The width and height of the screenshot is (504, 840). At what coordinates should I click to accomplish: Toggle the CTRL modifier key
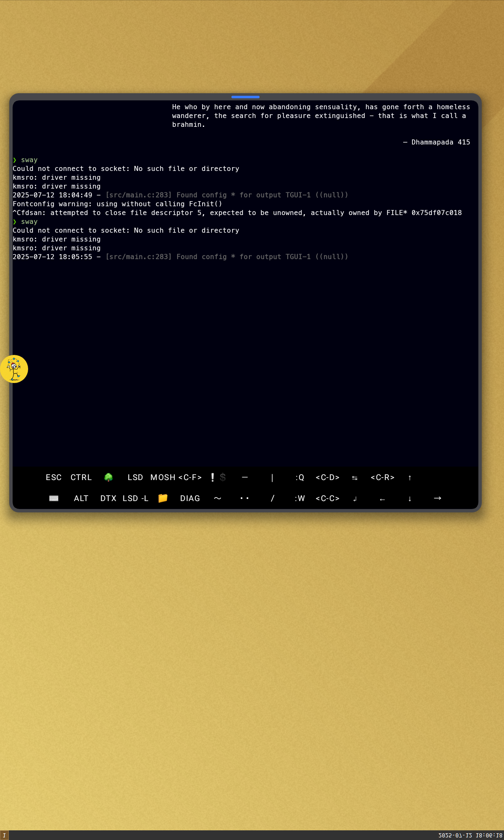click(81, 478)
